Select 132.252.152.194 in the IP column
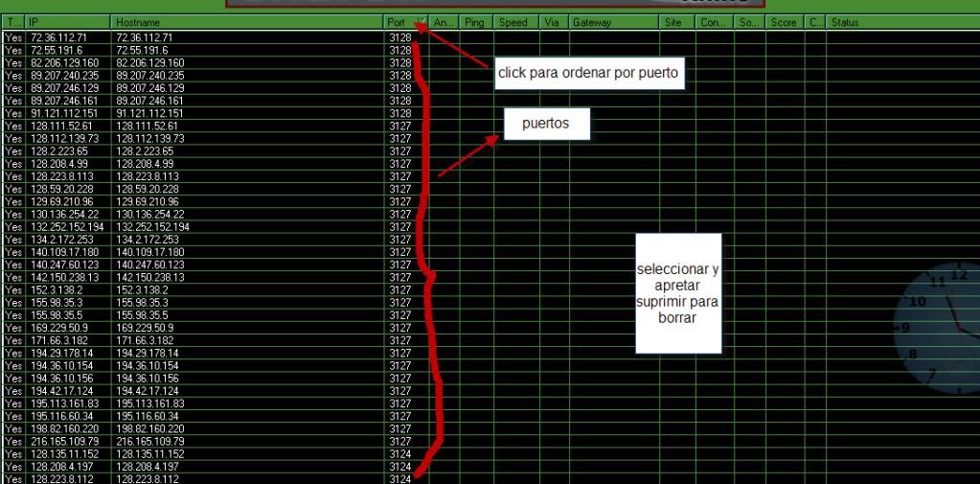 click(x=67, y=227)
